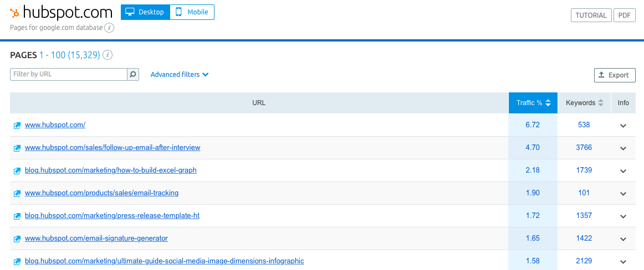Switch to Mobile view
The image size is (644, 270).
192,12
